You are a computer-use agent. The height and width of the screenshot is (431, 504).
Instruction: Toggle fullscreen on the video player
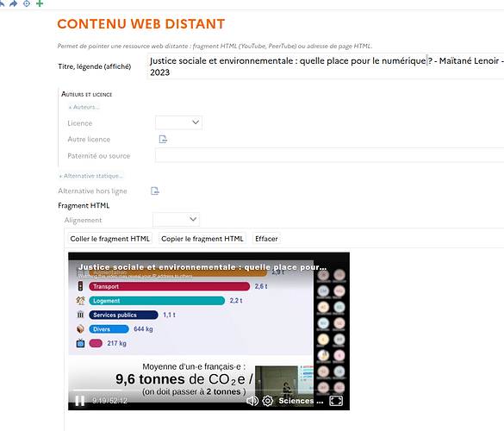336,401
